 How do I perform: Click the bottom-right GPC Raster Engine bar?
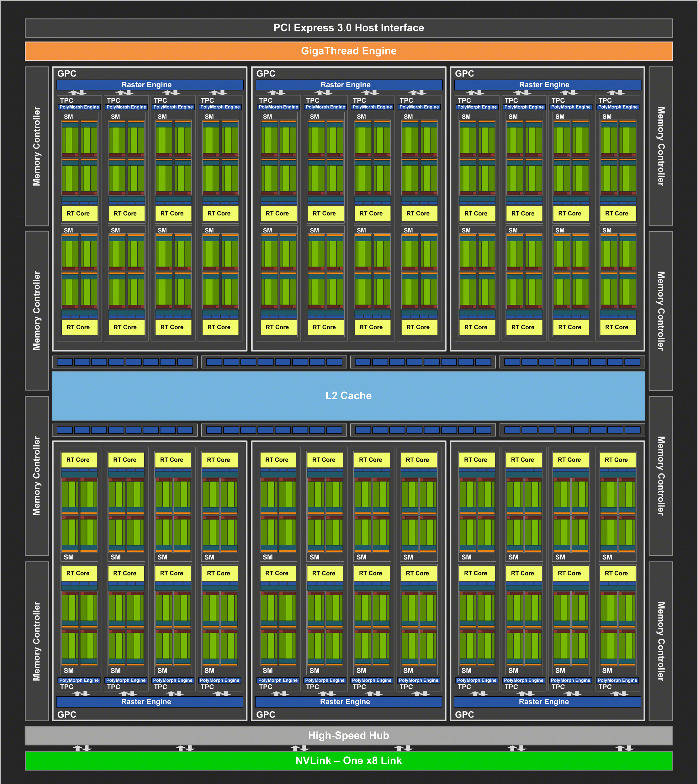(547, 702)
